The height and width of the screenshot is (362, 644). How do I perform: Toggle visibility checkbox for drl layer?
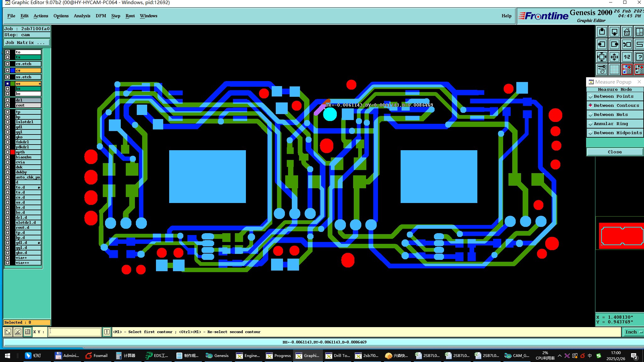[8, 100]
